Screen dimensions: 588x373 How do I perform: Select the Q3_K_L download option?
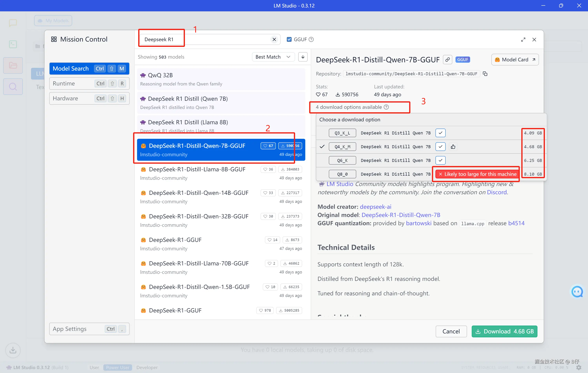342,133
